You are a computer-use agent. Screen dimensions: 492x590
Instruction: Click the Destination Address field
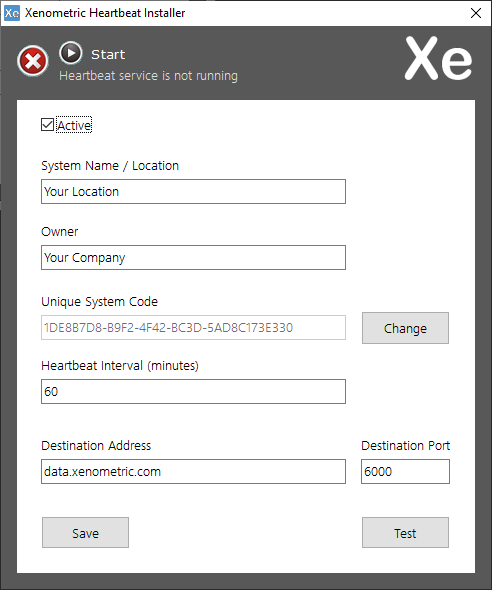[x=193, y=471]
